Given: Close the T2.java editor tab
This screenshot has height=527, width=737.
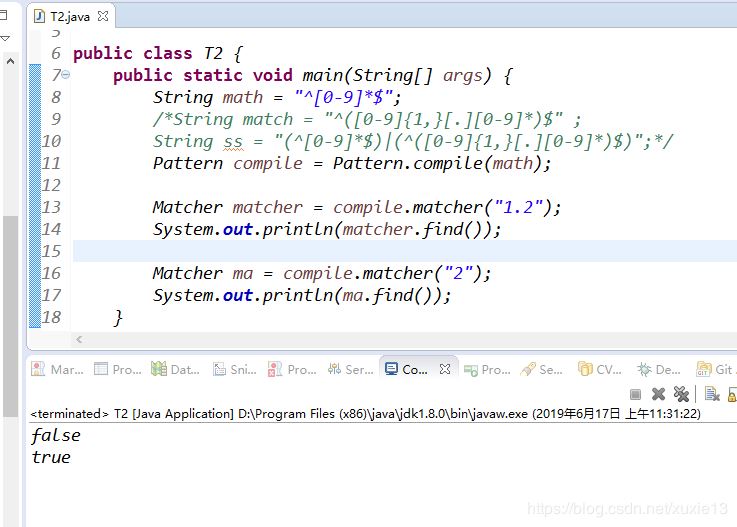Looking at the screenshot, I should click(104, 16).
